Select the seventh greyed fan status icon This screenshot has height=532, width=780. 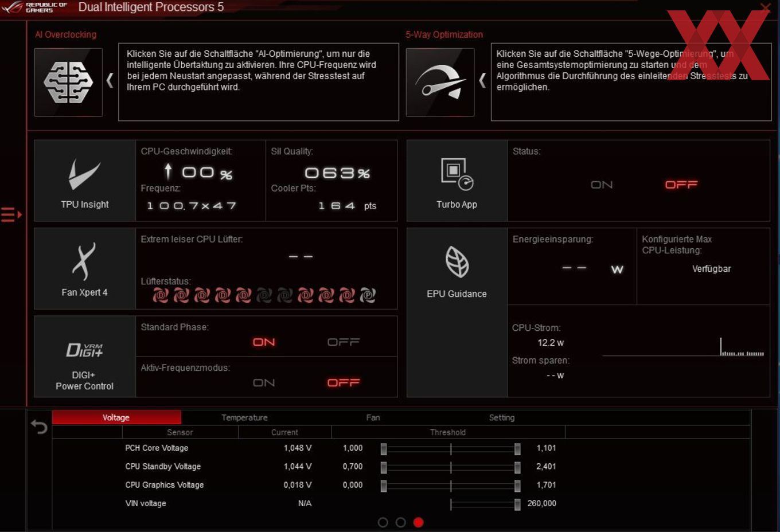click(285, 295)
